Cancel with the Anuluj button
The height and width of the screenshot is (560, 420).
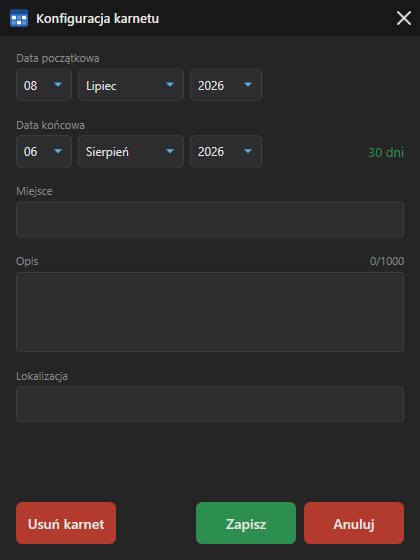coord(354,523)
